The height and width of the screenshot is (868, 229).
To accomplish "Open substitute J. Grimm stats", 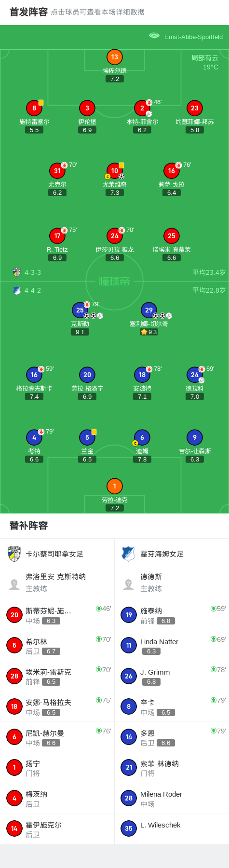I will pyautogui.click(x=172, y=676).
